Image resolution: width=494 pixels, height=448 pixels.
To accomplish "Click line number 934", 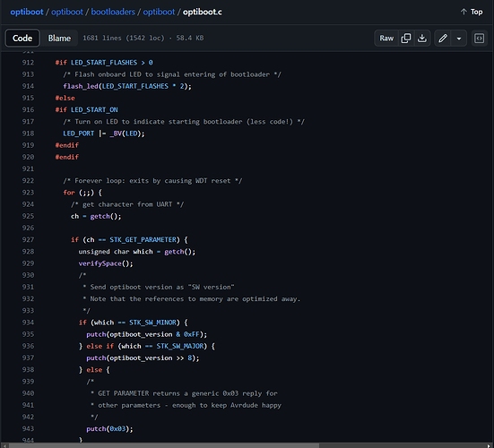I will point(28,323).
